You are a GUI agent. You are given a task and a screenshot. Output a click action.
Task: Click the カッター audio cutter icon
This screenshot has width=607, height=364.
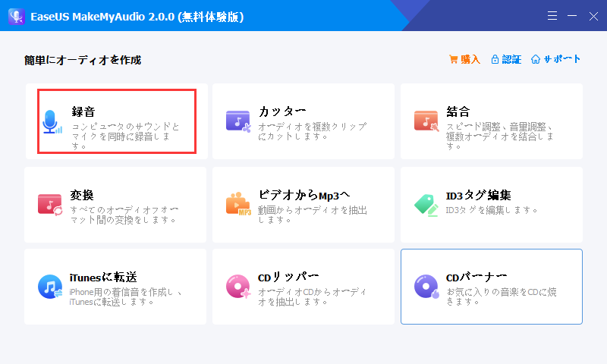coord(238,121)
